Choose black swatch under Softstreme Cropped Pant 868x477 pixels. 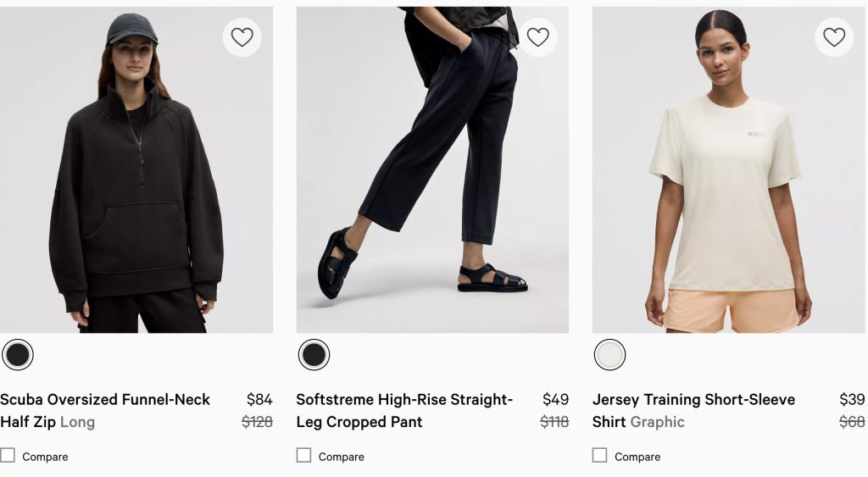314,355
